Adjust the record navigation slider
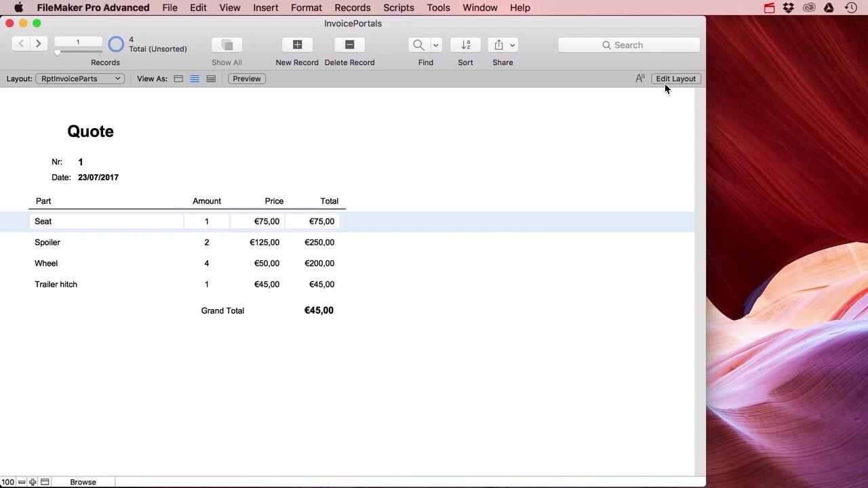 [x=58, y=52]
